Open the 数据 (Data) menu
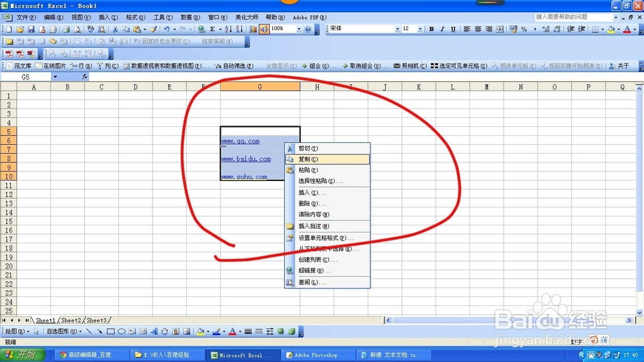The height and width of the screenshot is (362, 644). click(x=190, y=17)
